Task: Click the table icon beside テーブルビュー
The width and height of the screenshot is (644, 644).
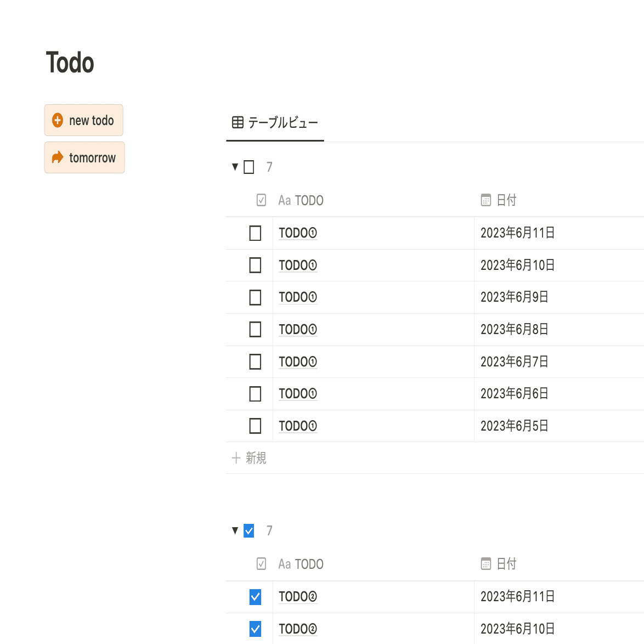Action: click(238, 122)
